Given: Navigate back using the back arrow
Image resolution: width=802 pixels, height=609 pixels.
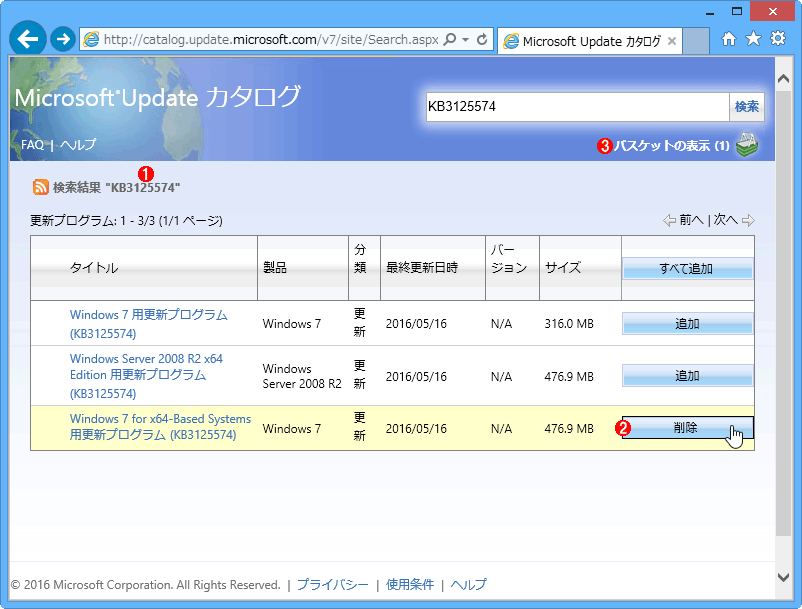Looking at the screenshot, I should point(27,38).
